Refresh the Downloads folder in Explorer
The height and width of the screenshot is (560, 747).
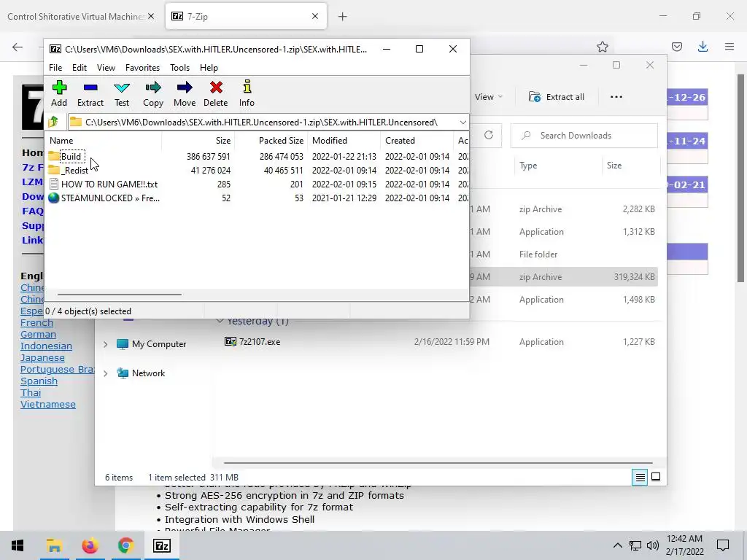(489, 135)
